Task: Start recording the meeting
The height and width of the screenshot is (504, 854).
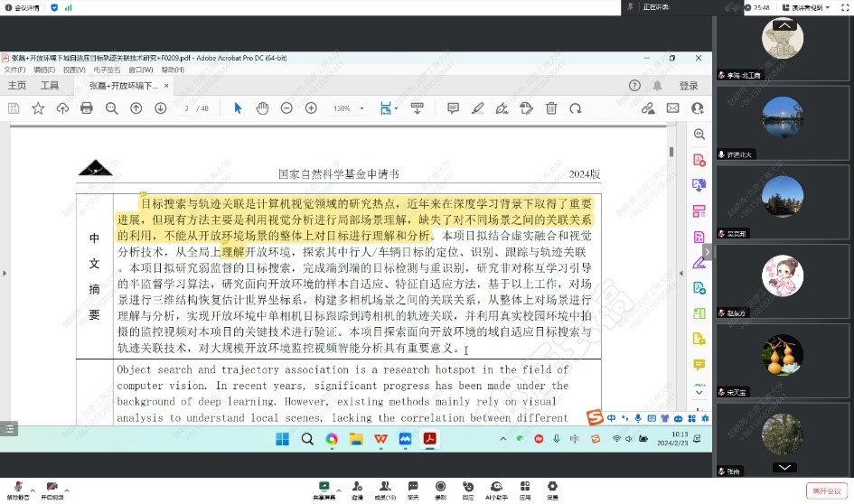Action: click(440, 488)
